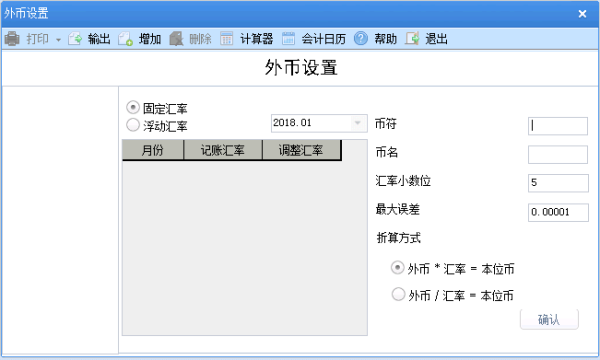
Task: Close the 外币设置 window
Action: pyautogui.click(x=582, y=14)
